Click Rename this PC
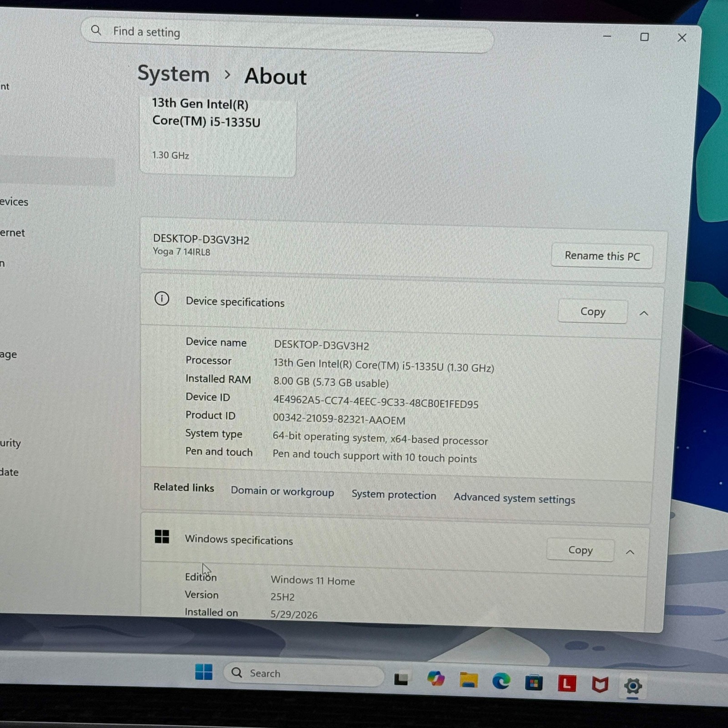Viewport: 728px width, 728px height. (x=602, y=256)
